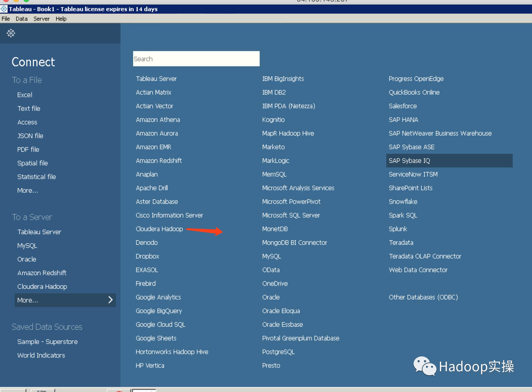Click the Tableau logo icon in sidebar header

click(11, 33)
